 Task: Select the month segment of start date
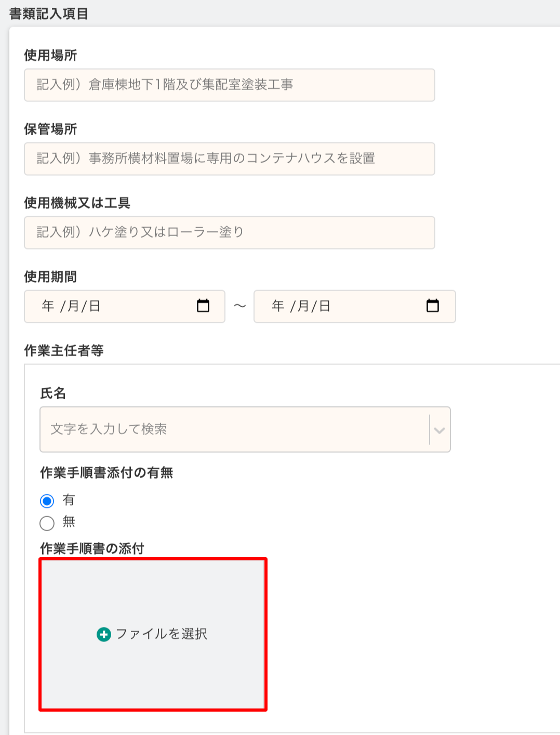point(73,306)
